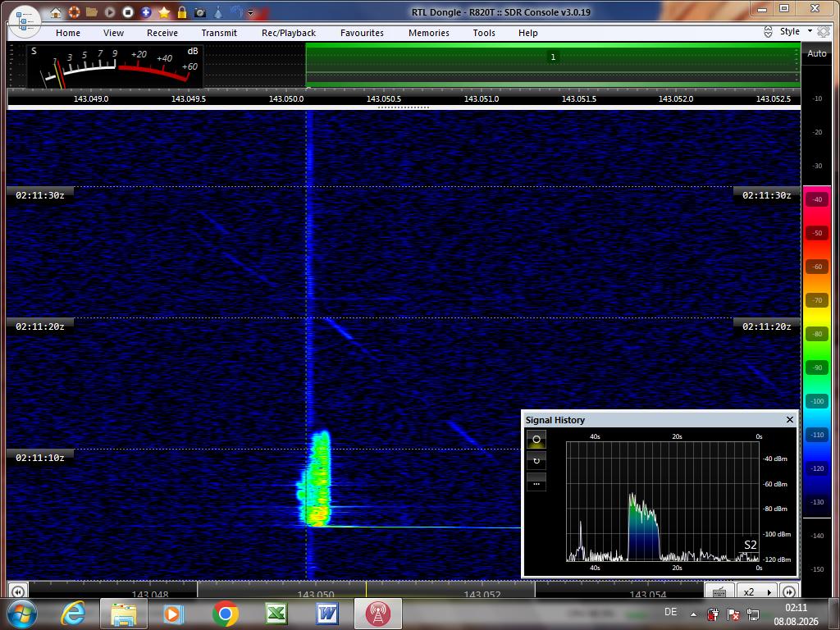Open the taskbar clock showing 02:11
The height and width of the screenshot is (630, 840).
796,614
